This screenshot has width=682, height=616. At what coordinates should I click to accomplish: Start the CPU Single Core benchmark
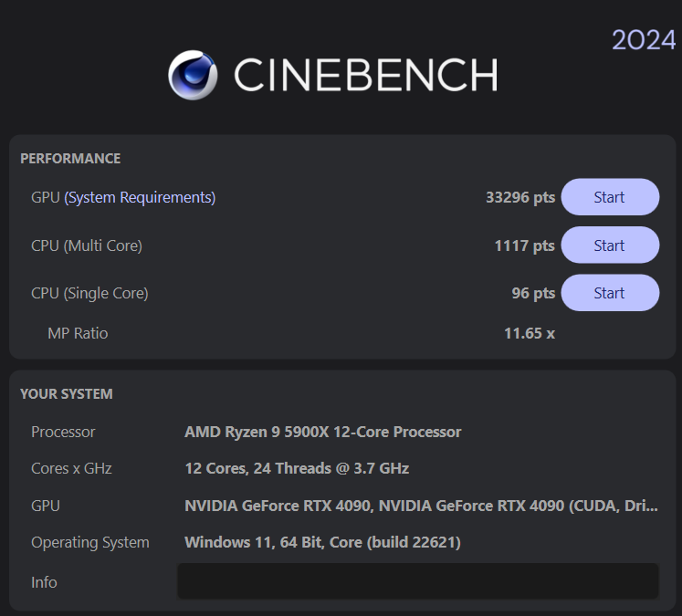tap(609, 293)
